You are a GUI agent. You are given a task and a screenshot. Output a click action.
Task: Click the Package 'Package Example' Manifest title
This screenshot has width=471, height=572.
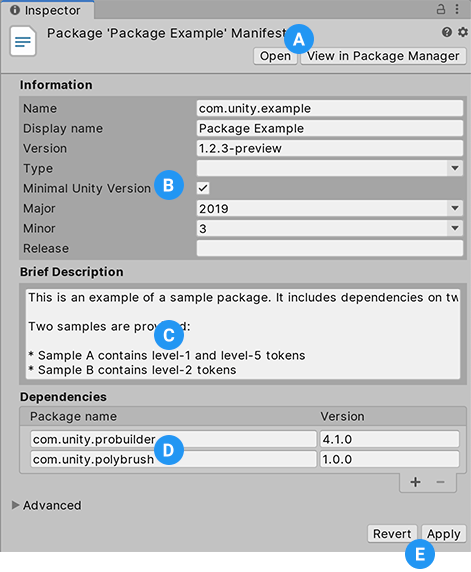click(166, 33)
